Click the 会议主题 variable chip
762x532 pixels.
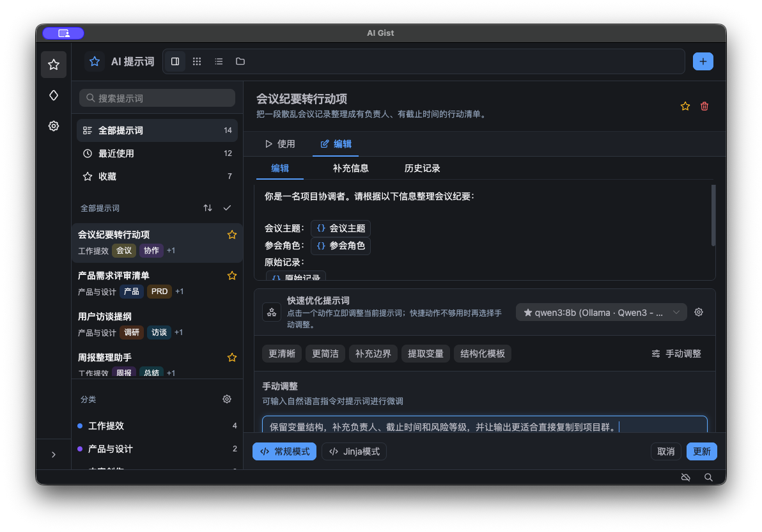click(341, 228)
